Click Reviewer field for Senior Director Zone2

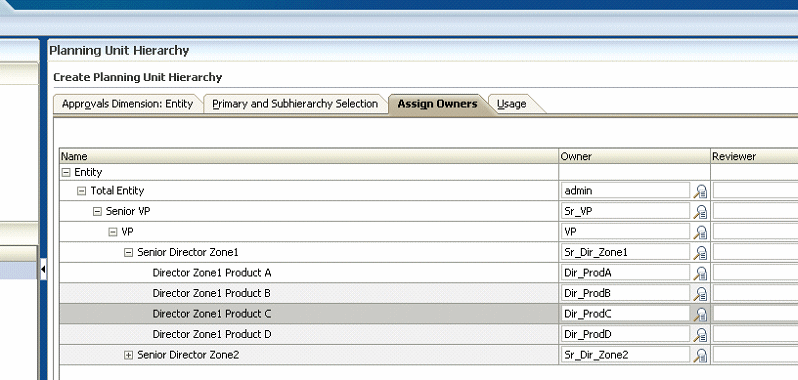[755, 355]
